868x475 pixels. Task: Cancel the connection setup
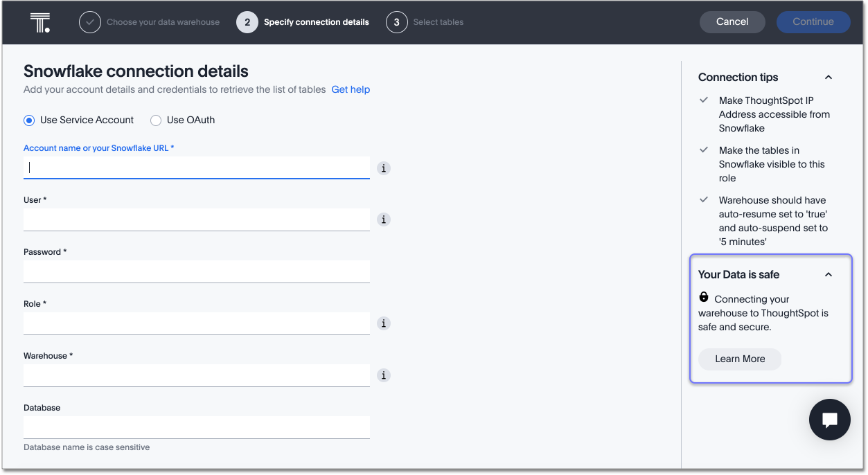[732, 21]
